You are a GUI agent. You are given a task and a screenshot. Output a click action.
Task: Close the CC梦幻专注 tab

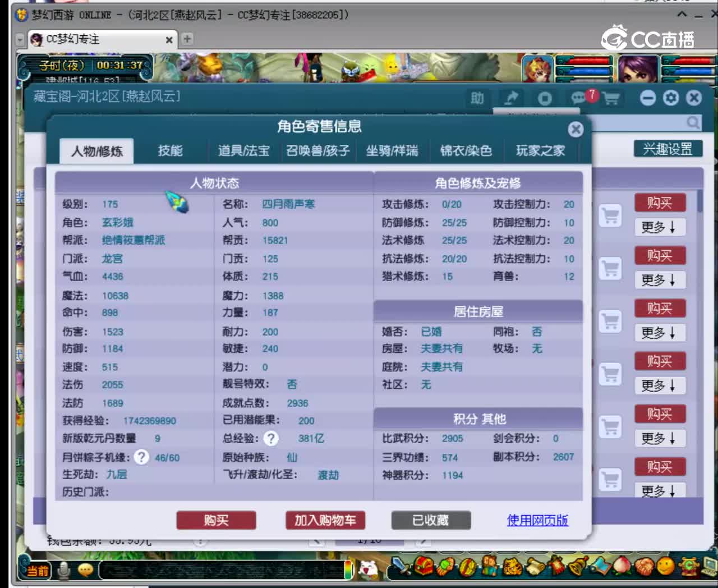[169, 40]
